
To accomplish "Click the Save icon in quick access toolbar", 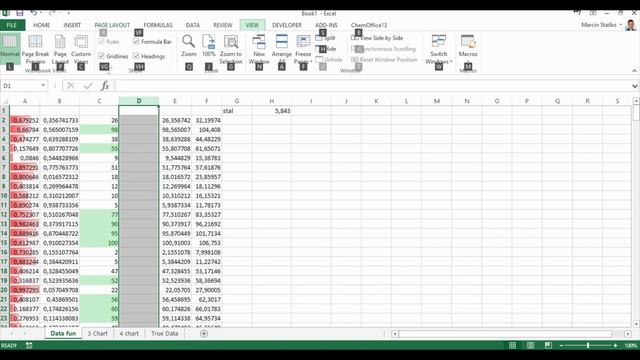I will (20, 13).
